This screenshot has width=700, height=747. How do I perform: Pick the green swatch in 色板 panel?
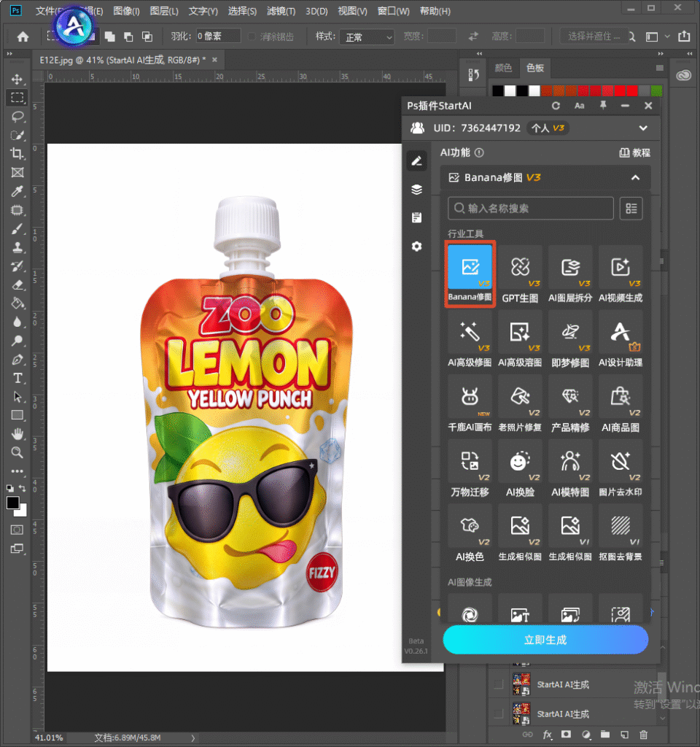[656, 90]
